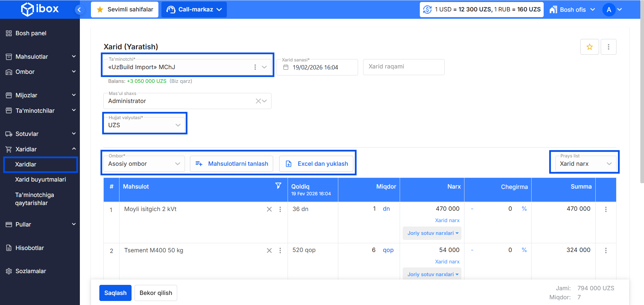Click the Xarid raqami input field
Viewport: 644px width, 305px height.
[x=403, y=67]
